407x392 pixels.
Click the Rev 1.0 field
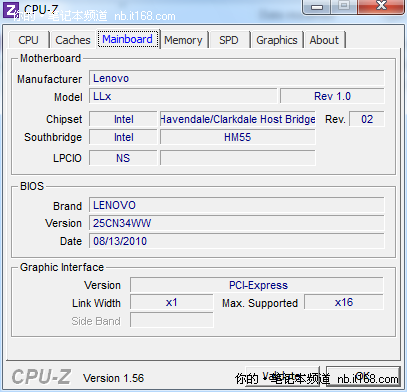point(332,96)
